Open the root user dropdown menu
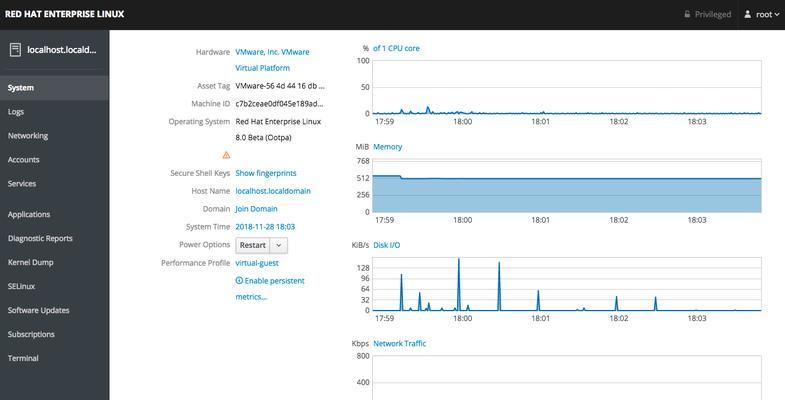Viewport: 785px width, 400px height. 762,15
